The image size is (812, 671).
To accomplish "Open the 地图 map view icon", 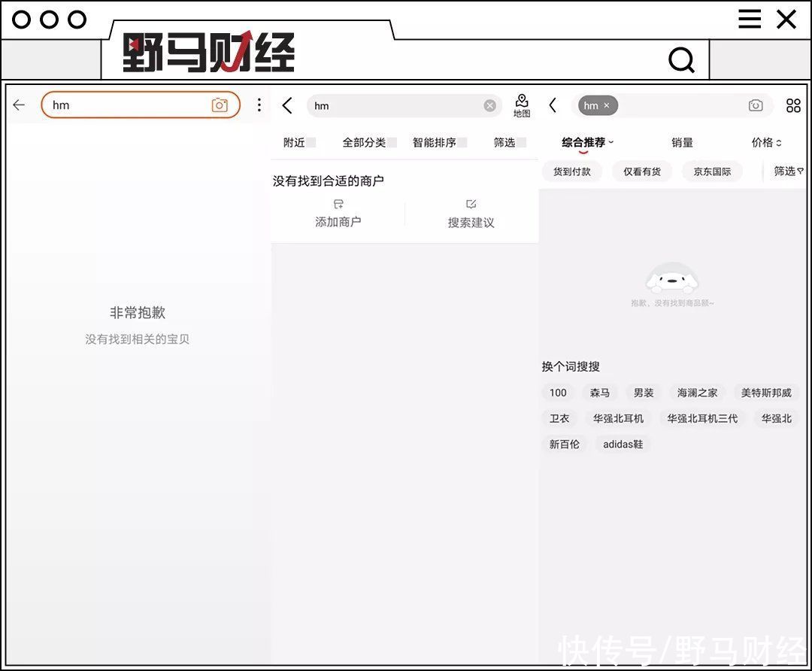I will coord(522,105).
